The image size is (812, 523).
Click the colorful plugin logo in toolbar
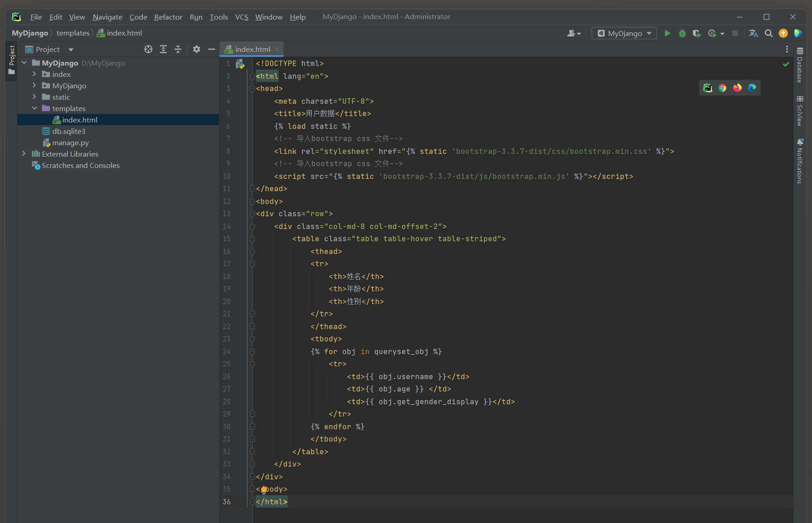[798, 33]
